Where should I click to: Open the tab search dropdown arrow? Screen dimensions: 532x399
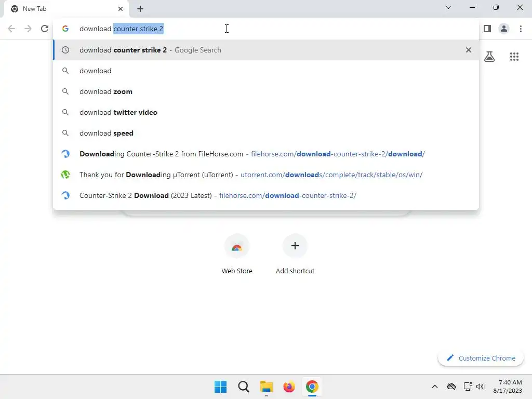448,7
